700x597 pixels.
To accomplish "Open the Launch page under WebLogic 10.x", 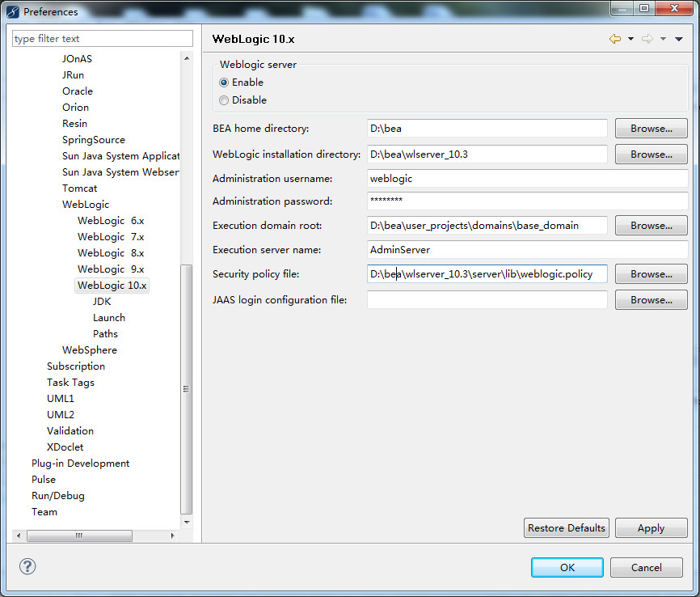I will tap(109, 318).
